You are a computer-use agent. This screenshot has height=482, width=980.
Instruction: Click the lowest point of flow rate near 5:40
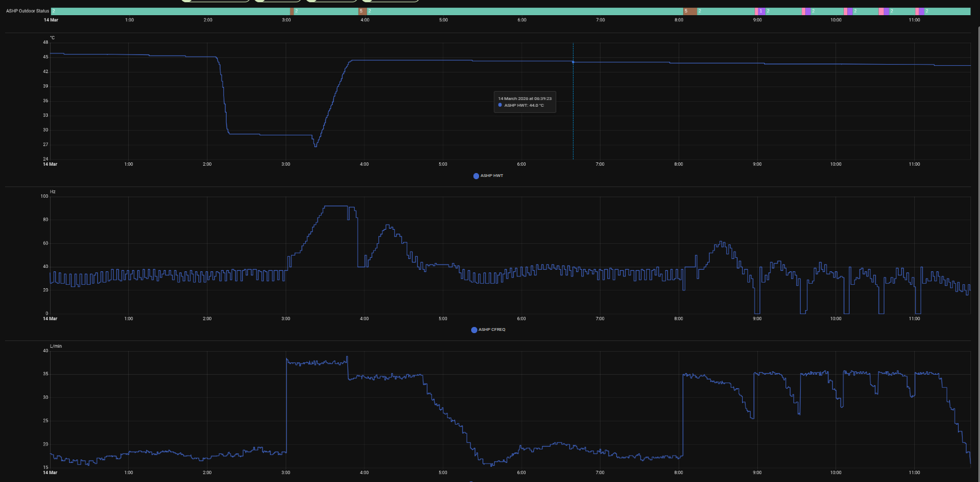point(492,465)
